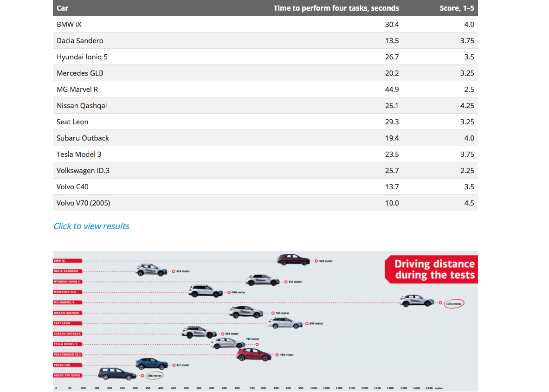Viewport: 549px width, 392px height.
Task: Click the 44.9 seconds value for MG Marvel R
Action: pos(392,90)
